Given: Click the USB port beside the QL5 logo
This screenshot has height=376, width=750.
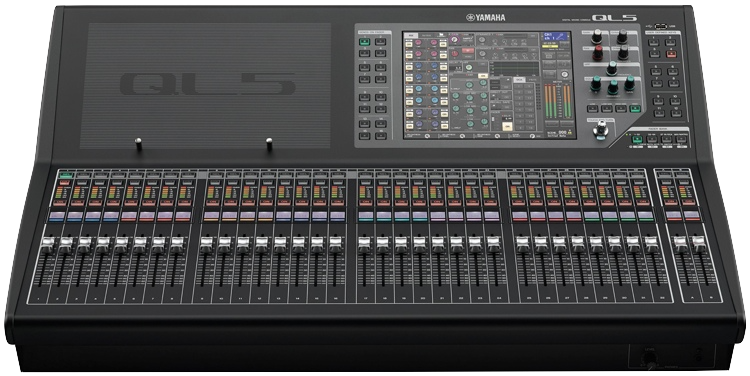Looking at the screenshot, I should (661, 26).
